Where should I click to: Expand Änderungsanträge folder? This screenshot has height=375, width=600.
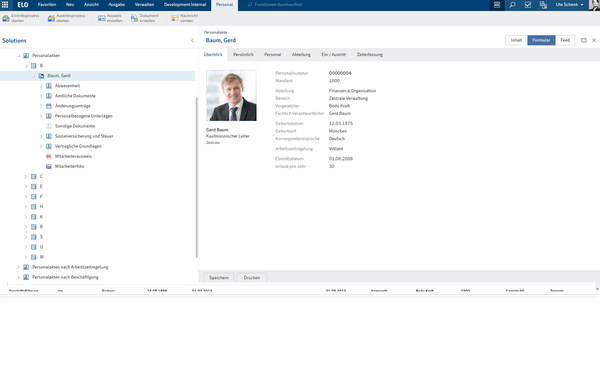click(x=41, y=106)
